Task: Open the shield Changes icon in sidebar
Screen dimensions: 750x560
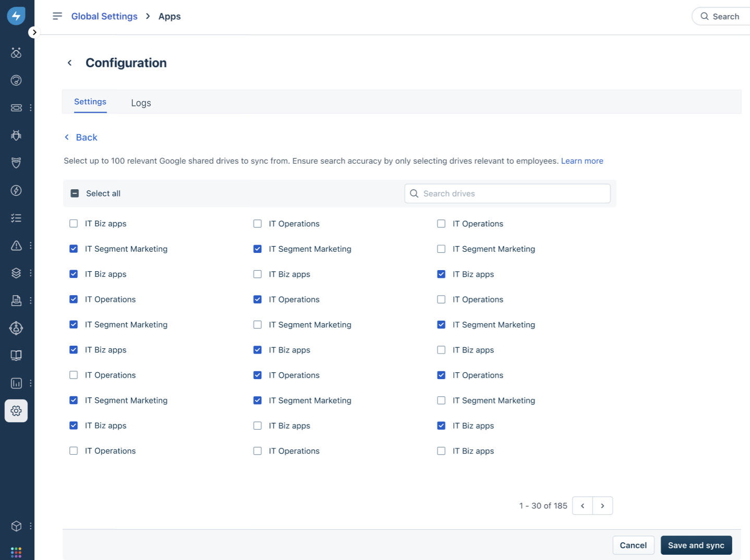Action: (x=16, y=163)
